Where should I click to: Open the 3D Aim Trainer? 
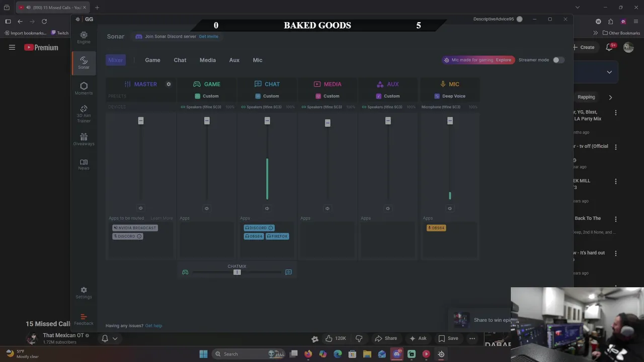click(x=84, y=114)
